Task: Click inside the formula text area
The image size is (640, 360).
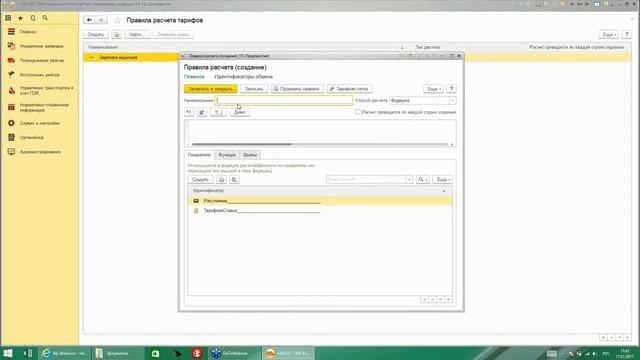Action: (x=320, y=131)
